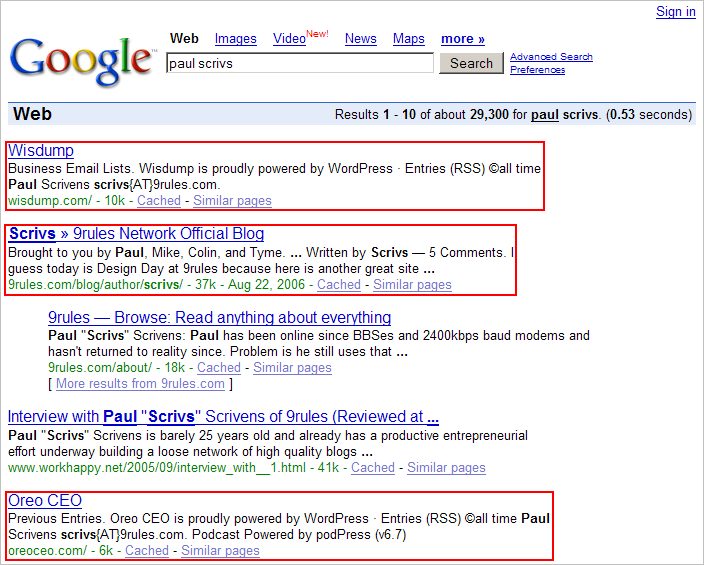This screenshot has height=565, width=704.
Task: Open Scrivs » 9rules Network Official Blog result
Action: [x=136, y=234]
